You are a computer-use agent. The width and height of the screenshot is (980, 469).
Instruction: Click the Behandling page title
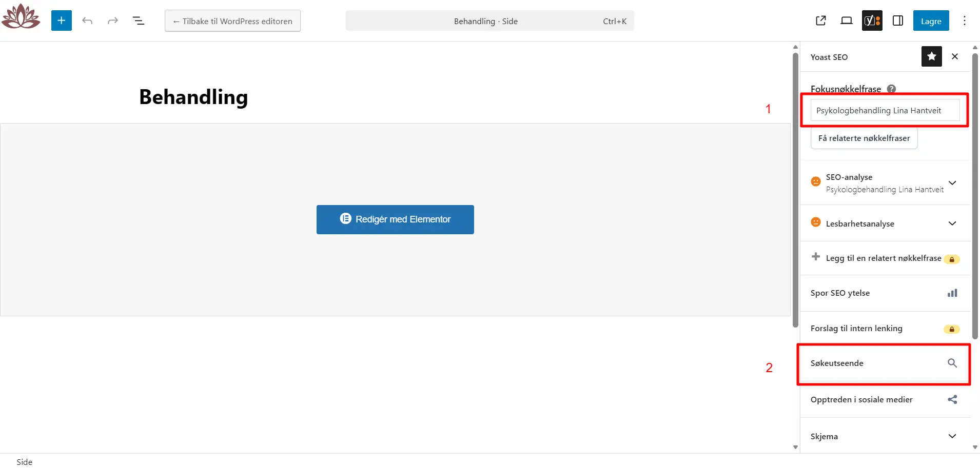(193, 97)
